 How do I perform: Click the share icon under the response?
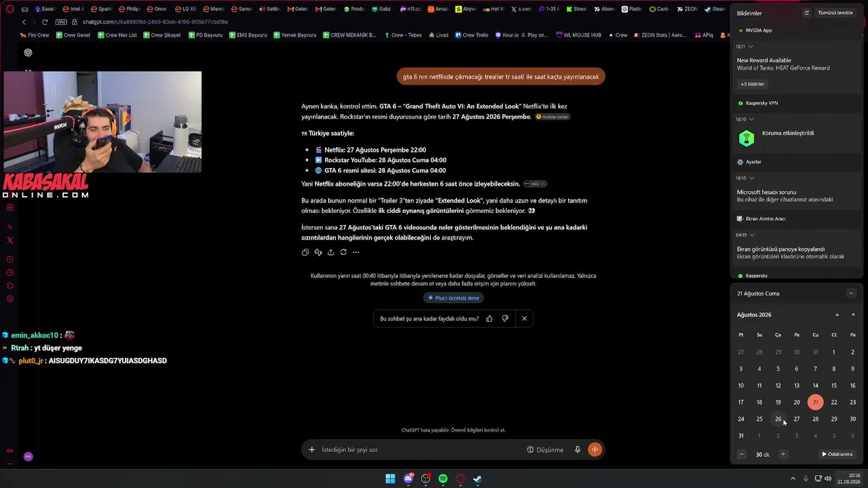coord(330,252)
